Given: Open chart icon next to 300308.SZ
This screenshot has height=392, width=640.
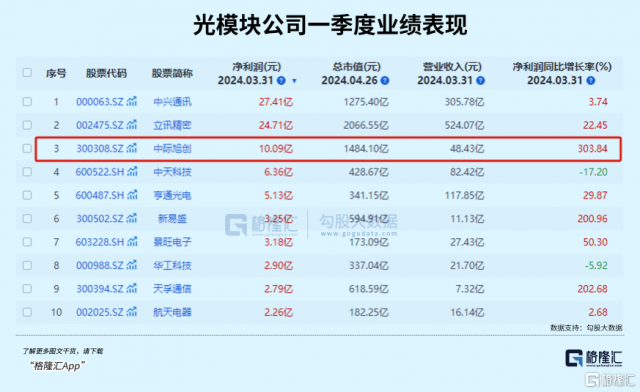Looking at the screenshot, I should pyautogui.click(x=131, y=148).
